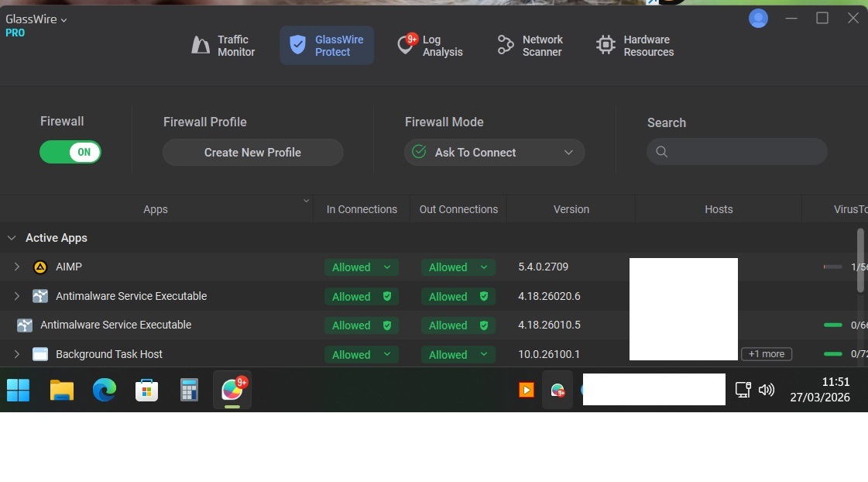Collapse the Active Apps section
The image size is (868, 482).
point(12,238)
